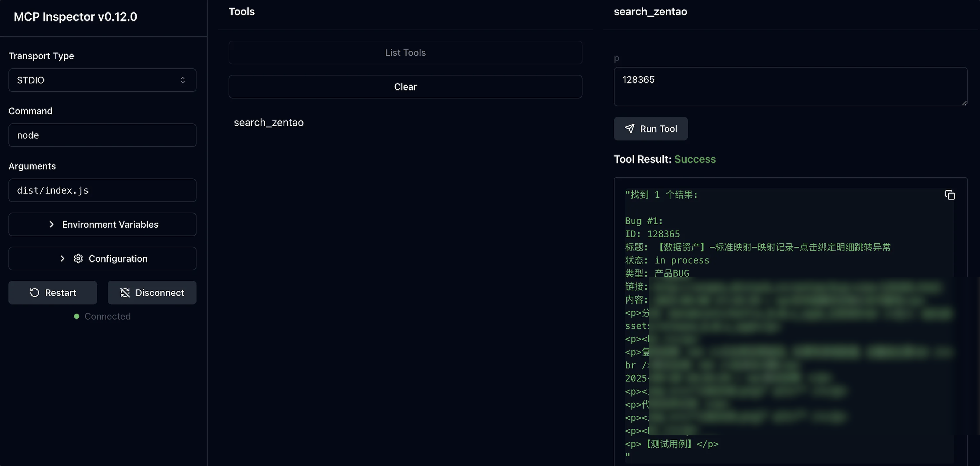
Task: Select search_zentao in the tools list
Action: [x=269, y=123]
